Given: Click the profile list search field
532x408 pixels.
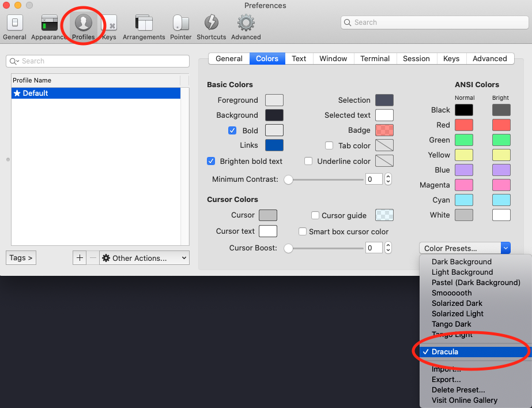Looking at the screenshot, I should click(98, 61).
